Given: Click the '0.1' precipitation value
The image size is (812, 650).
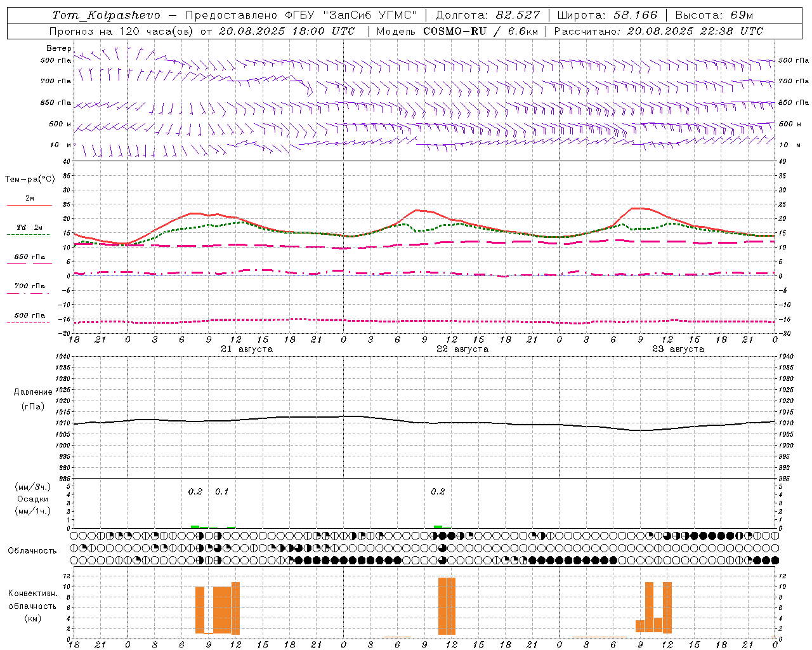Looking at the screenshot, I should click(x=221, y=491).
